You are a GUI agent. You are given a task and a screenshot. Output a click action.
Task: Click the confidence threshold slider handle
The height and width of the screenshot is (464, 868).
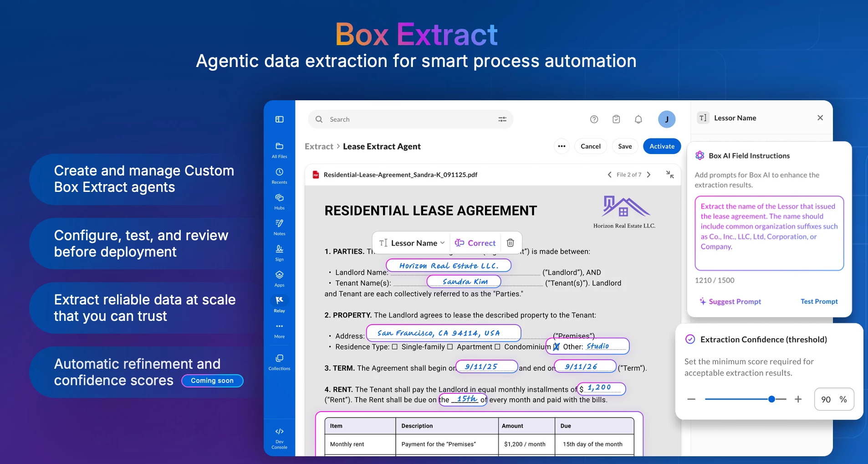click(771, 399)
